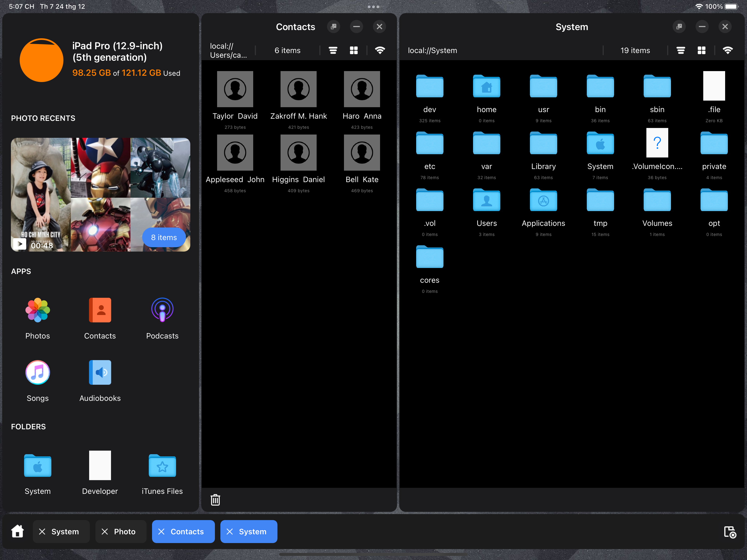
Task: Open the Audiobooks app icon
Action: tap(100, 372)
